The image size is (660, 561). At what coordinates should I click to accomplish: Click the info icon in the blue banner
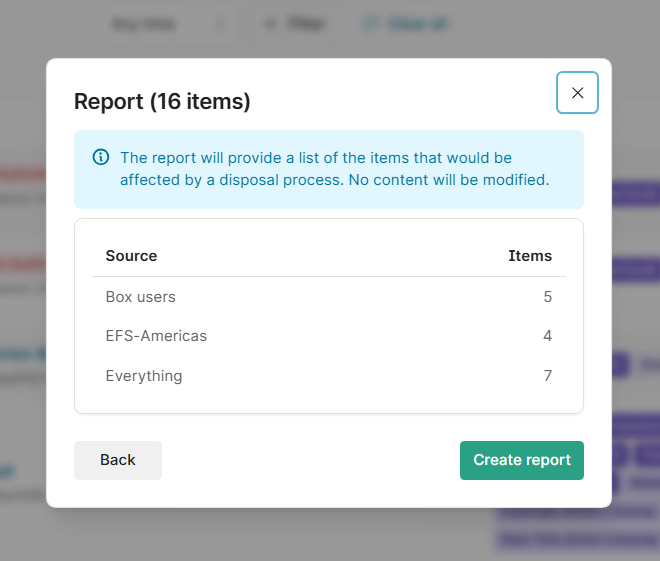pyautogui.click(x=101, y=157)
